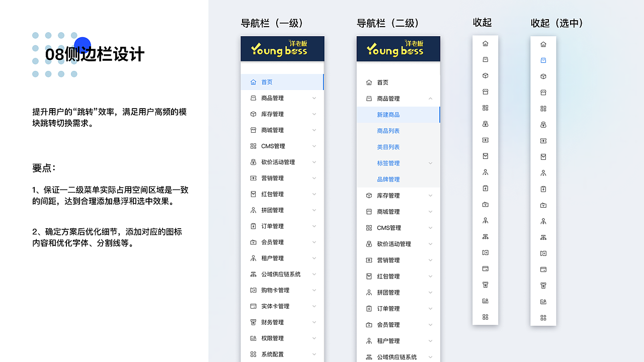This screenshot has height=362, width=644.
Task: Open the 购物卡管理 card icon
Action: tap(485, 252)
